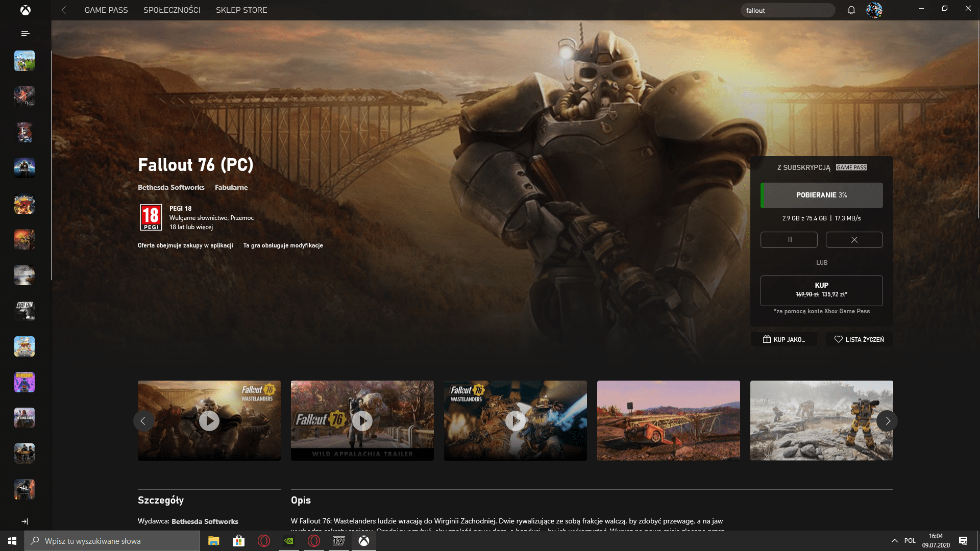The width and height of the screenshot is (980, 551).
Task: Click the Pobieranie 3% progress bar
Action: coord(821,195)
